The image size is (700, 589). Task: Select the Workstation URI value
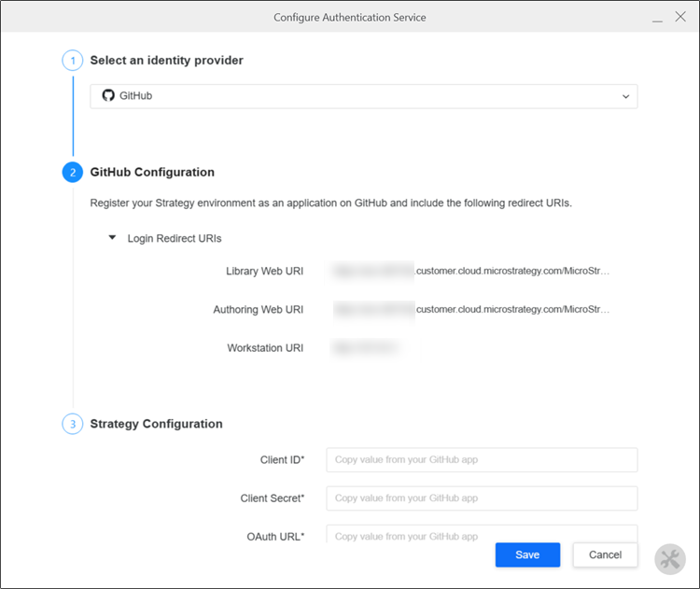[x=366, y=348]
